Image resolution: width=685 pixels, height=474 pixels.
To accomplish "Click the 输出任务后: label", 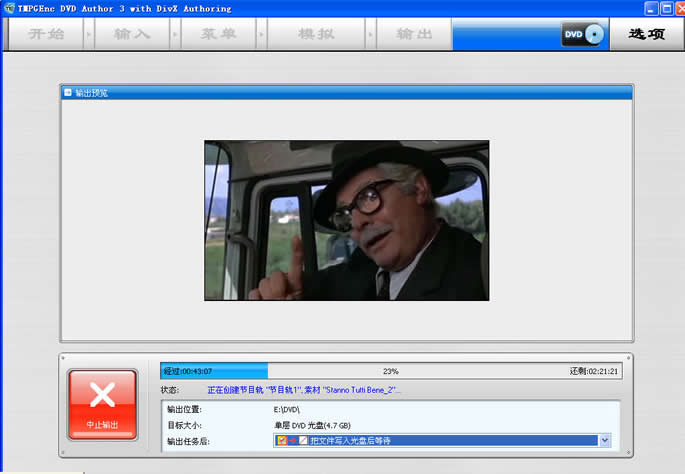I will click(188, 442).
